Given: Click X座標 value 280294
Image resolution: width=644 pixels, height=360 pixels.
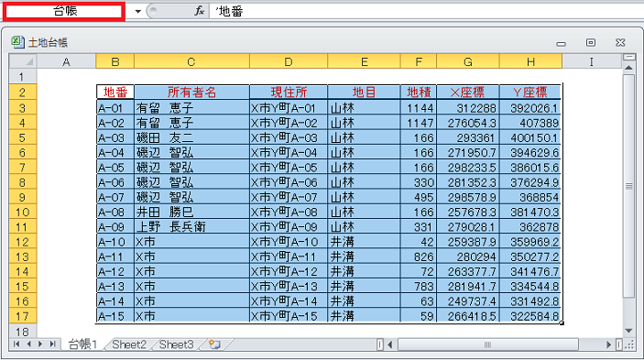Looking at the screenshot, I should point(468,256).
